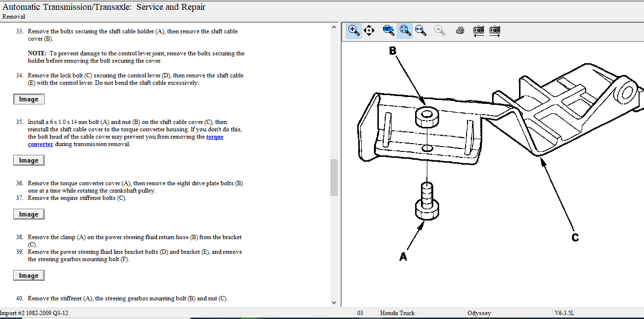Open Image button below step 39

coord(29,275)
